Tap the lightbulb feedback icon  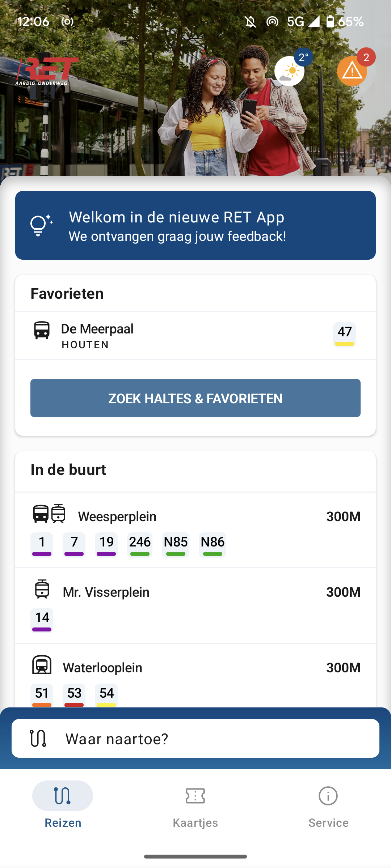(x=41, y=225)
